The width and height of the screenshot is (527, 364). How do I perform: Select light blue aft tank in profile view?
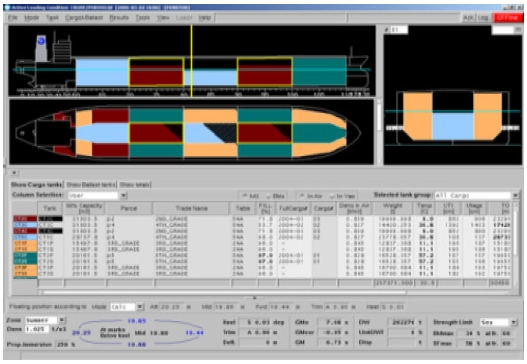click(102, 72)
